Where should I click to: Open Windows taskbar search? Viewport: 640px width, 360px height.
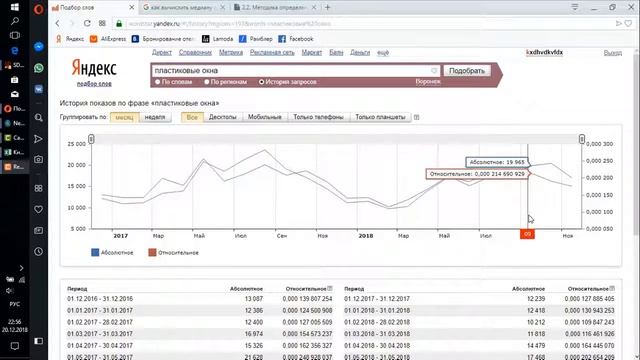point(15,21)
